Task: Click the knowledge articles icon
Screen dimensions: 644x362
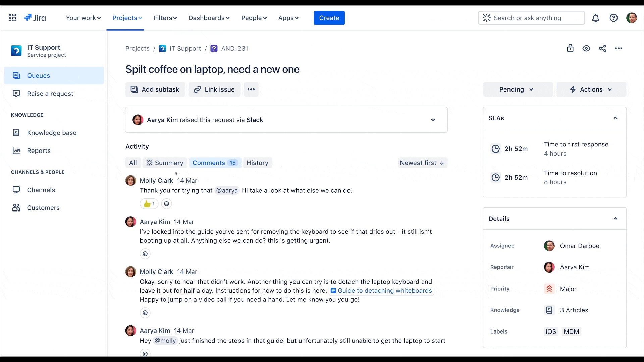Action: click(x=549, y=310)
